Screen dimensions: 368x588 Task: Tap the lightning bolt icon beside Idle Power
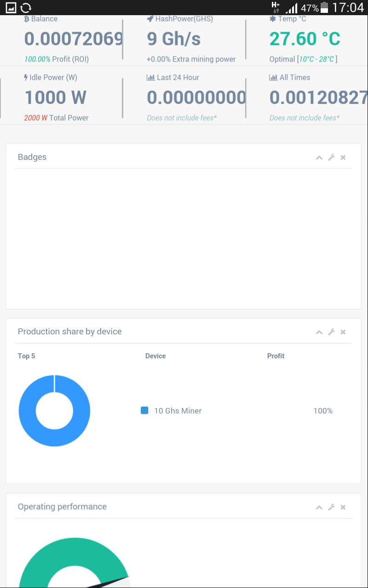[26, 78]
